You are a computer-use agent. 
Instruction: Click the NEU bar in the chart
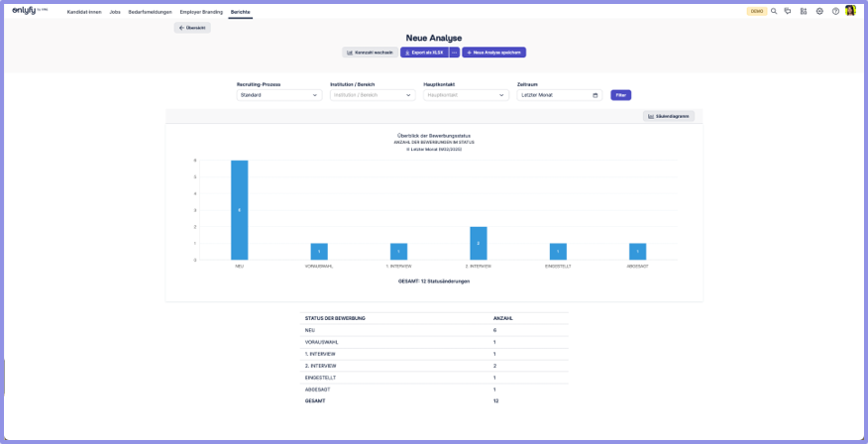240,209
